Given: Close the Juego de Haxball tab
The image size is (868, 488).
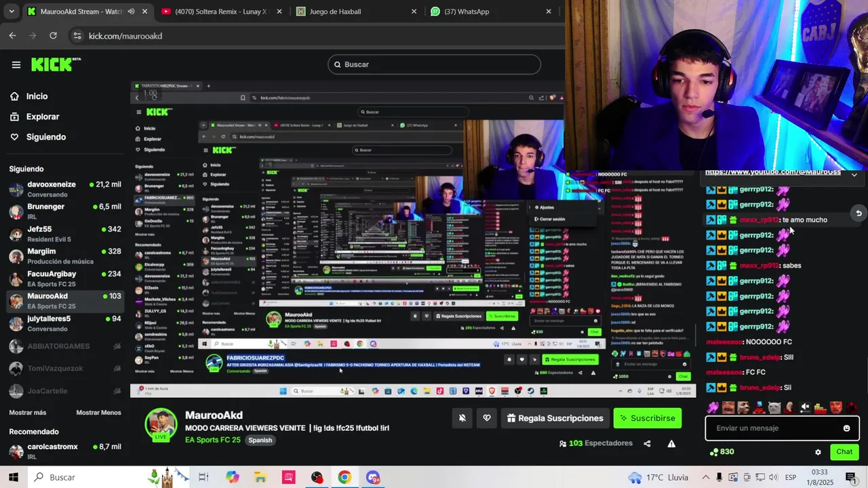Looking at the screenshot, I should pos(414,12).
